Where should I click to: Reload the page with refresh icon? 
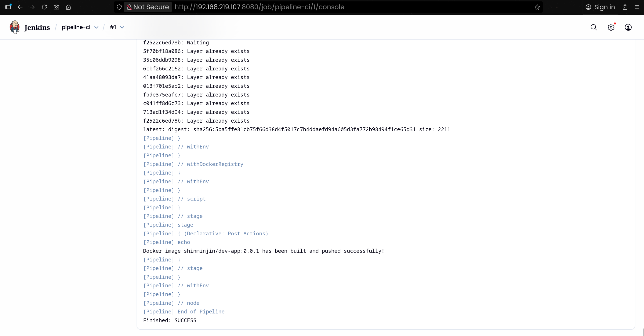click(44, 7)
